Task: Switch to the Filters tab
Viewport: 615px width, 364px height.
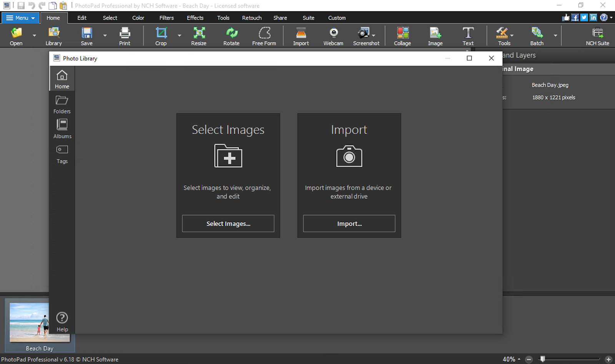Action: click(166, 18)
